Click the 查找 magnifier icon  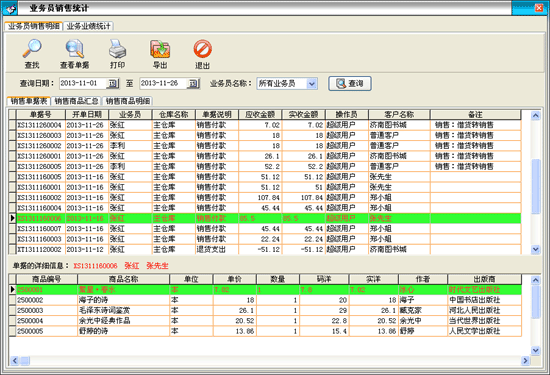click(x=32, y=49)
